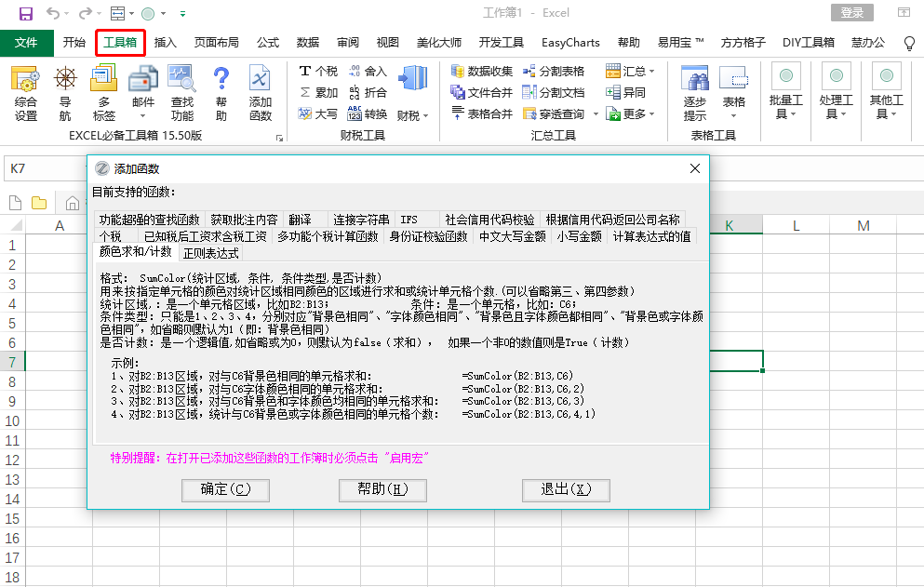
Task: Click the lightbulb tell-me icon
Action: tap(909, 43)
